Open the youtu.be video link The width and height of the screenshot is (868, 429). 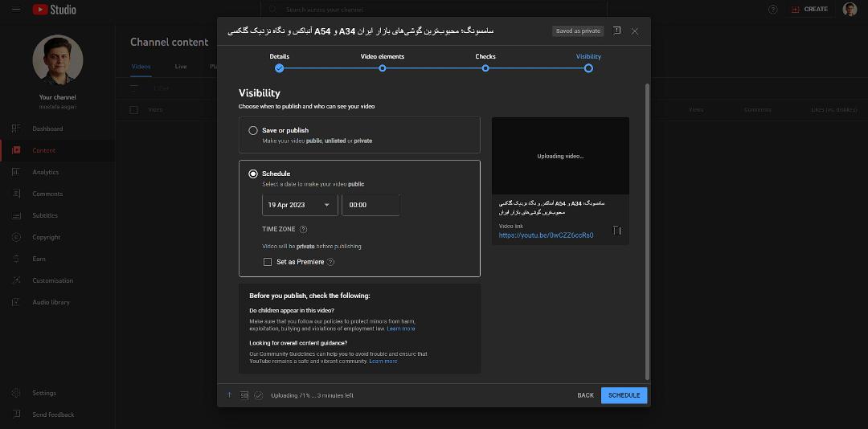(x=546, y=235)
